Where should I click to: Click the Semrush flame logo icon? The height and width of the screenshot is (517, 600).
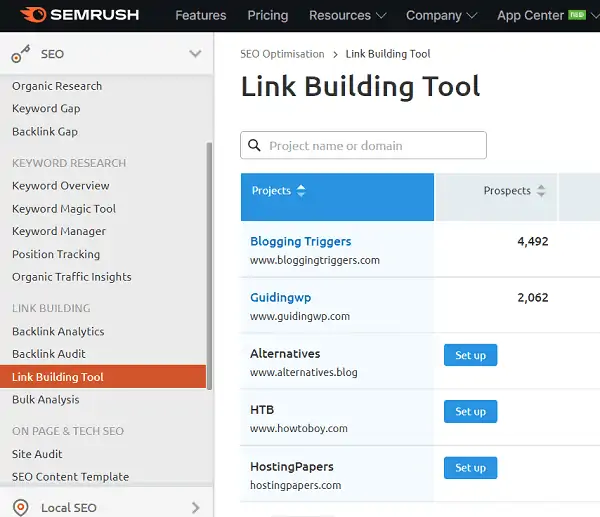point(33,15)
